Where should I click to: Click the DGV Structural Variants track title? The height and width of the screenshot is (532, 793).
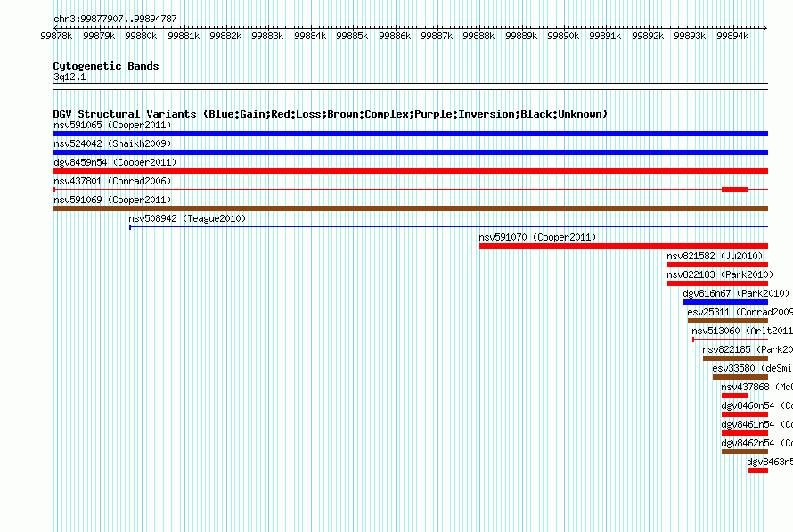331,114
